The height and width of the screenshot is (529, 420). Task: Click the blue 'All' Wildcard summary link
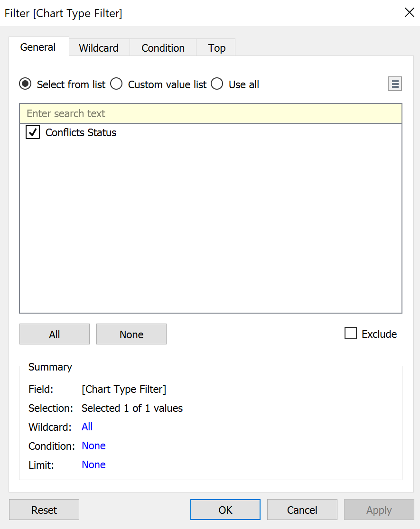pos(87,427)
